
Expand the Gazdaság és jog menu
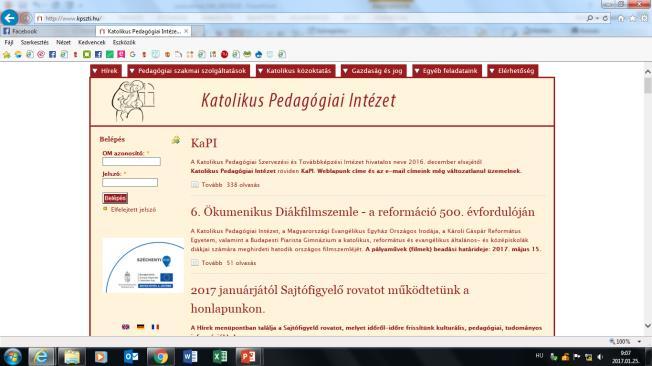pos(373,71)
